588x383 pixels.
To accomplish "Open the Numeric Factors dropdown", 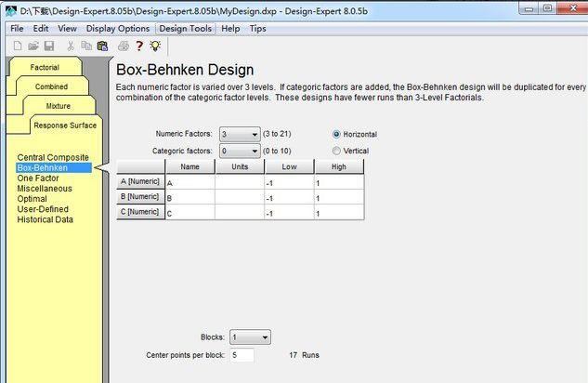I will 240,134.
